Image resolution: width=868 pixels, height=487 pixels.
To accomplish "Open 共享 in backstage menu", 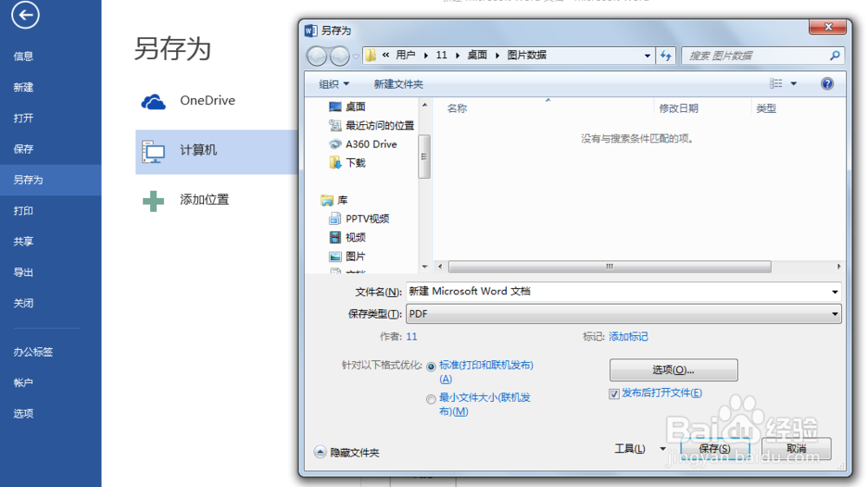I will point(23,241).
